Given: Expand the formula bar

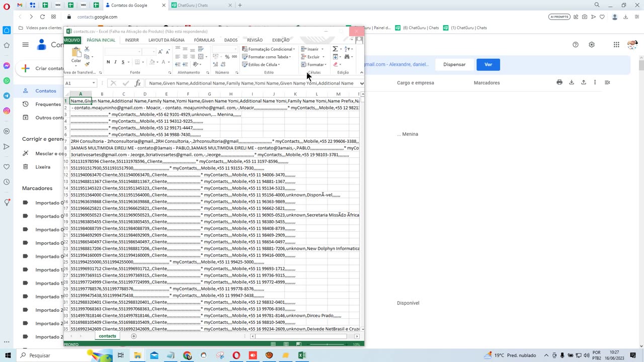Looking at the screenshot, I should (361, 83).
